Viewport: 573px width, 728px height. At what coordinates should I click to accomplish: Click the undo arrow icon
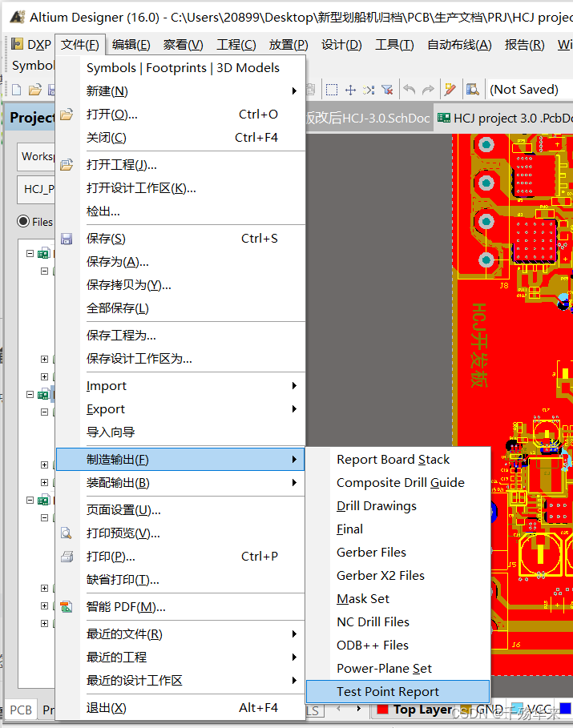(410, 90)
